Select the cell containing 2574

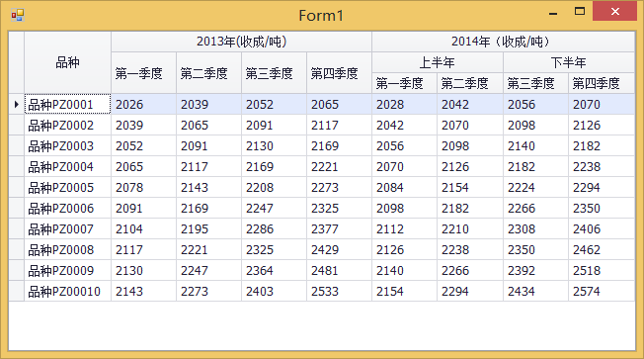(602, 291)
